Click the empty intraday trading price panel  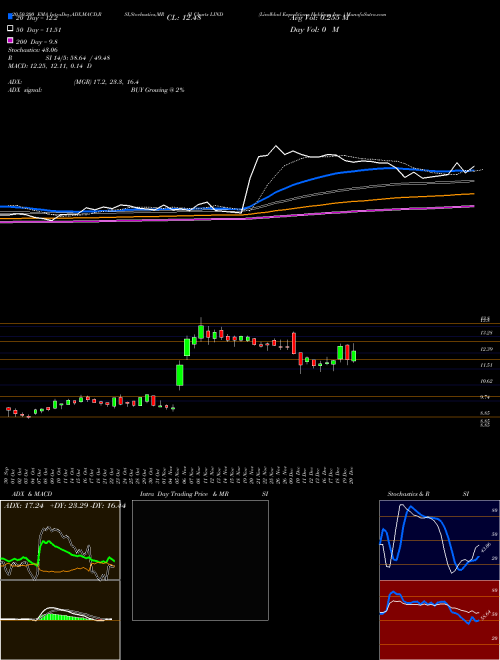coord(200,560)
